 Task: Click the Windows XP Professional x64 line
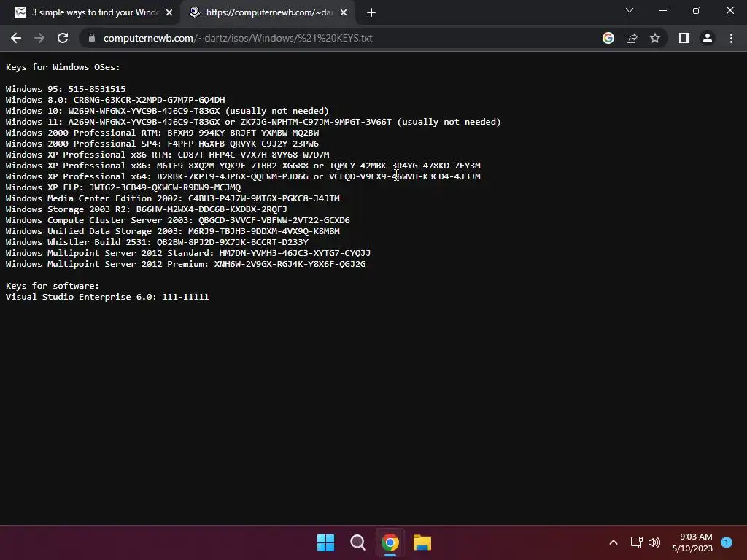[x=243, y=176]
